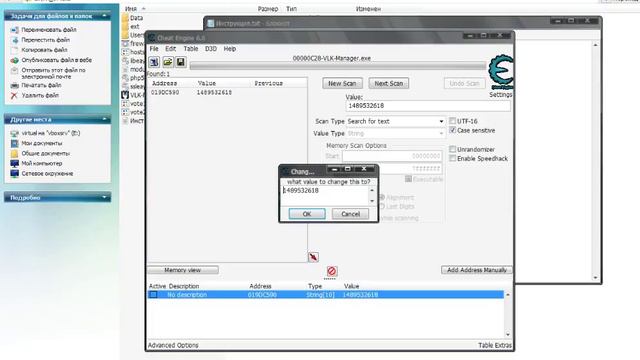Image resolution: width=640 pixels, height=360 pixels.
Task: Open Table Extras at the bottom
Action: point(495,345)
